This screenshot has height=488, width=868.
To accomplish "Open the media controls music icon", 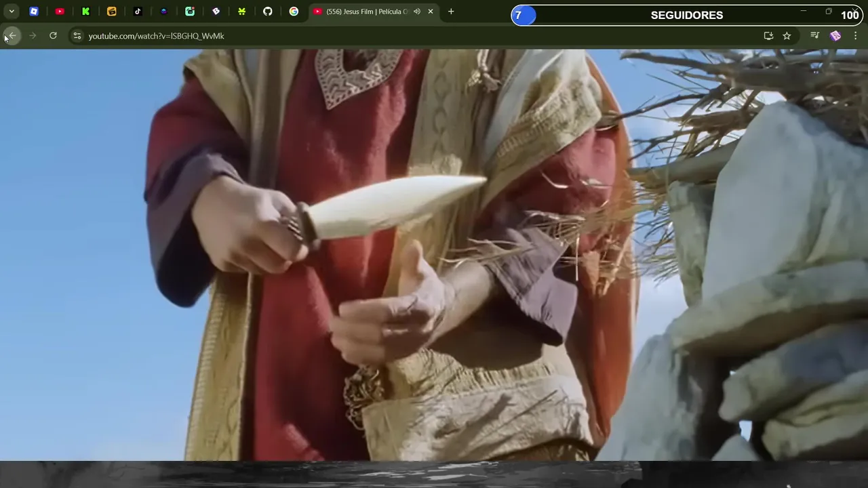I will [815, 36].
